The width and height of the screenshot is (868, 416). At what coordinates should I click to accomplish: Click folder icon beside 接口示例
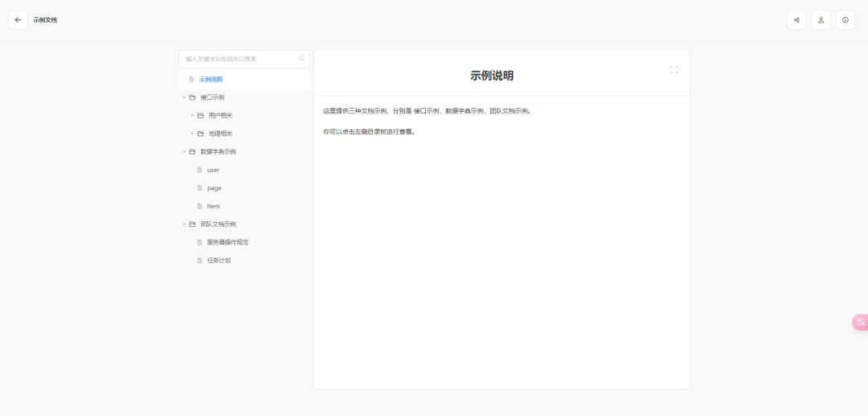(x=192, y=97)
